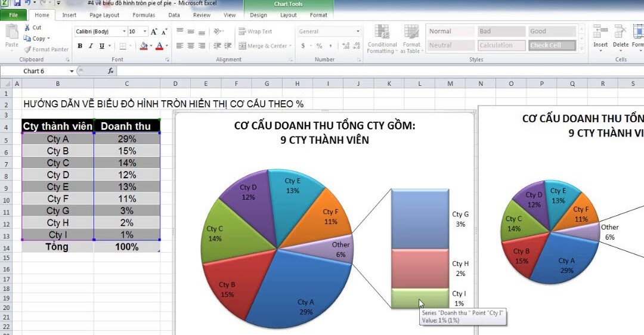Apply the Check Cell style
This screenshot has width=644, height=335.
coord(552,45)
